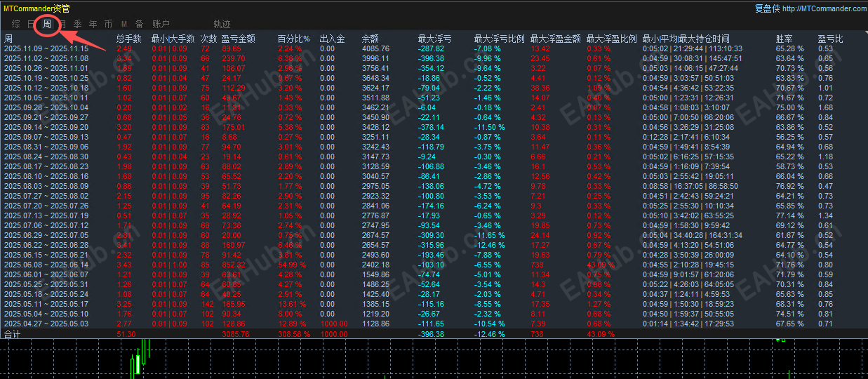This screenshot has height=379, width=868.
Task: Click the 出入金 column header
Action: pos(332,39)
